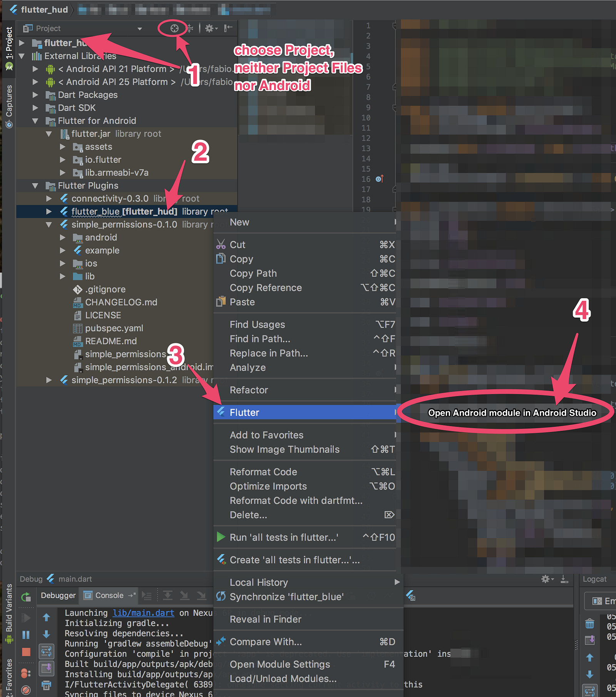
Task: Open the Project view type dropdown
Action: point(140,29)
